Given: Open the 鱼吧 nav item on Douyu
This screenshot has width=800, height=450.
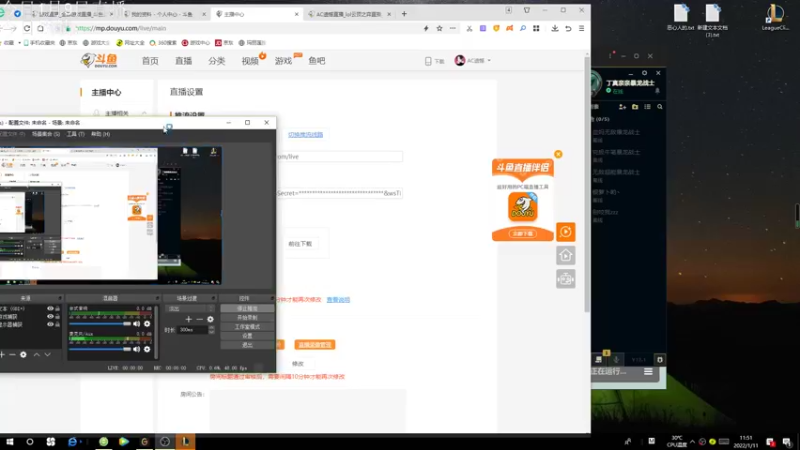Looking at the screenshot, I should click(x=316, y=61).
